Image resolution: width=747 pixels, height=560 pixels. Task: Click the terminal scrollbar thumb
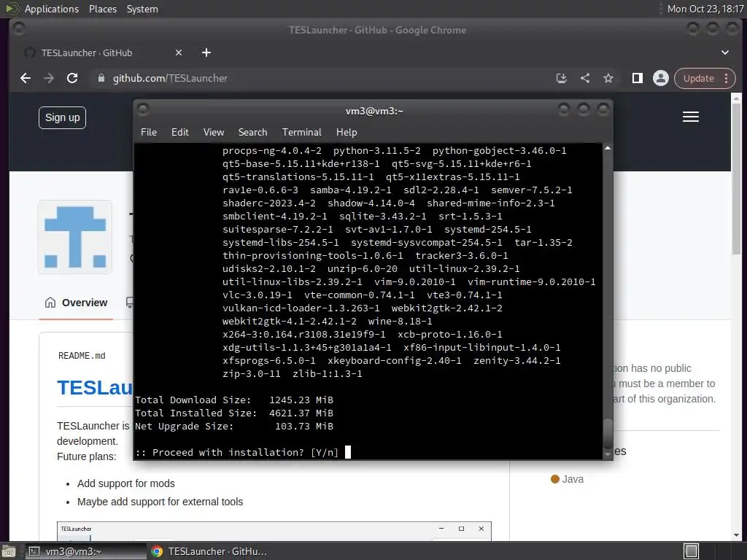tap(608, 433)
